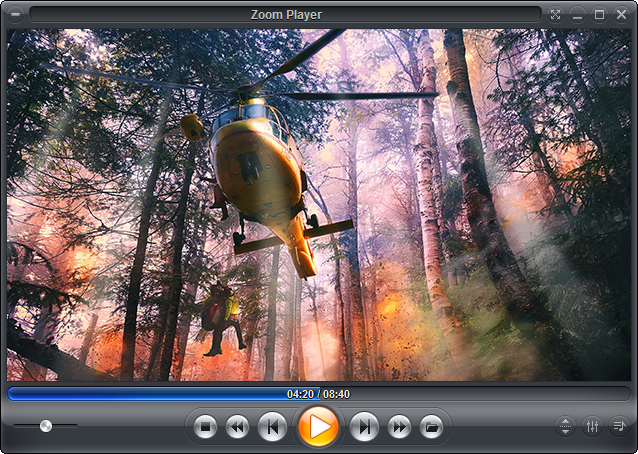Image resolution: width=638 pixels, height=454 pixels.
Task: Click the Rewind button
Action: tap(237, 427)
